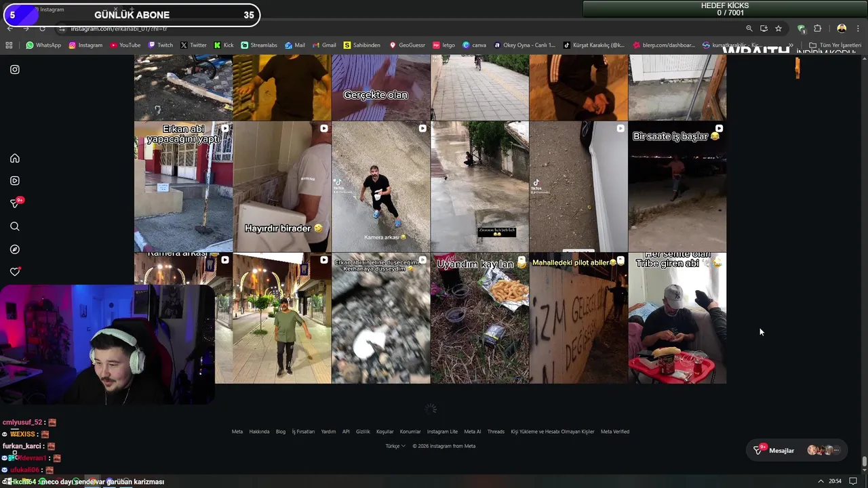Open the blerp.com dashboard bookmark
868x488 pixels.
664,45
